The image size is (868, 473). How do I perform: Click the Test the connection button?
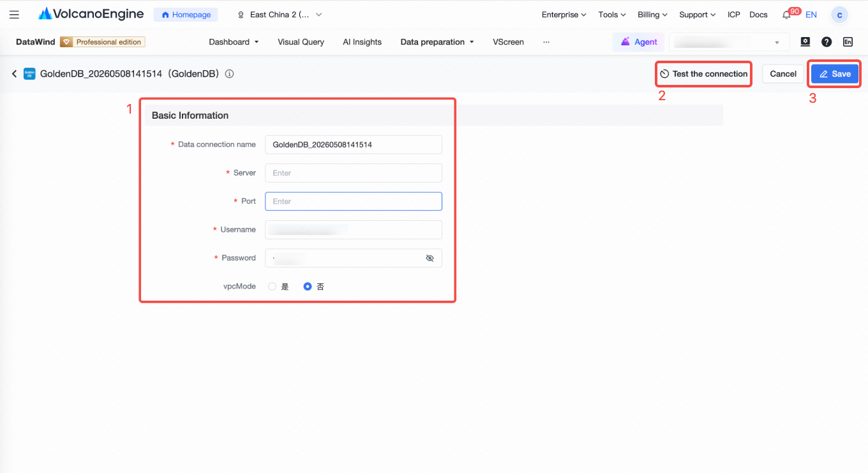(703, 74)
